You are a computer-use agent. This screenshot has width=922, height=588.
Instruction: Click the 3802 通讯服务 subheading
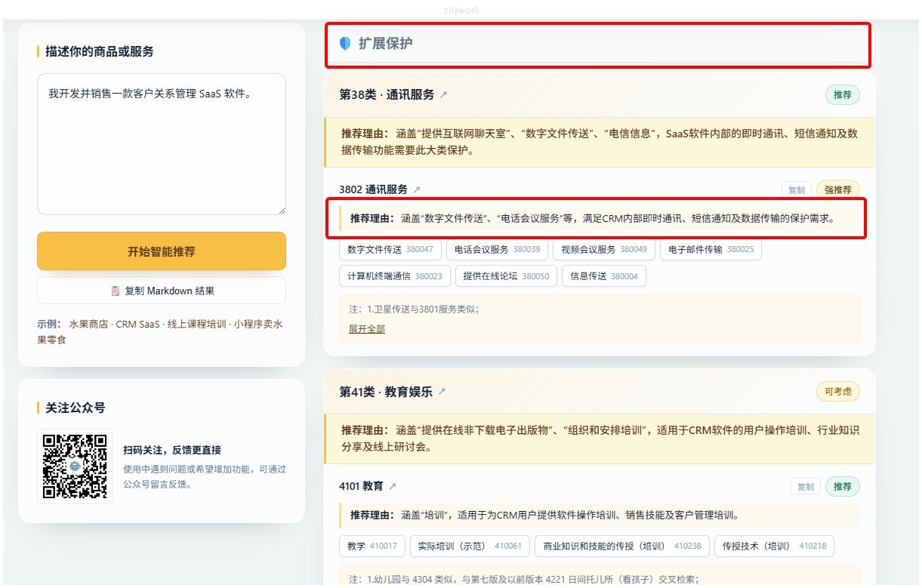coord(373,189)
